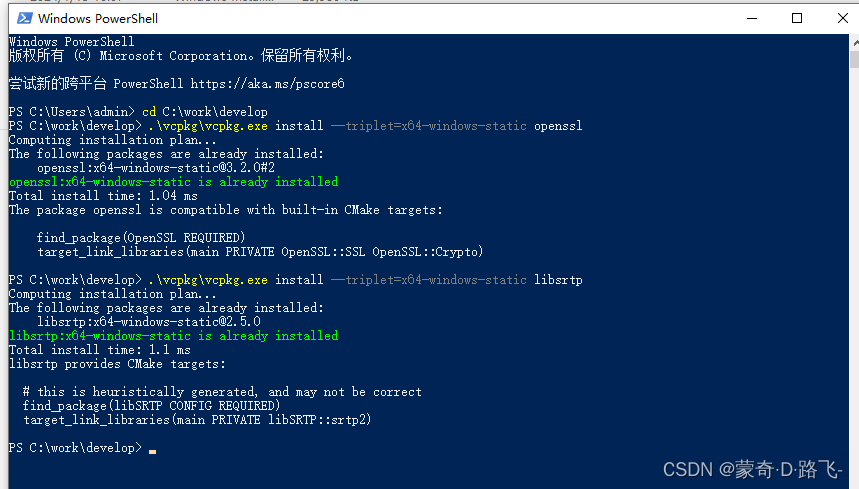Image resolution: width=859 pixels, height=489 pixels.
Task: Click the PowerShell icon in title bar
Action: 24,18
